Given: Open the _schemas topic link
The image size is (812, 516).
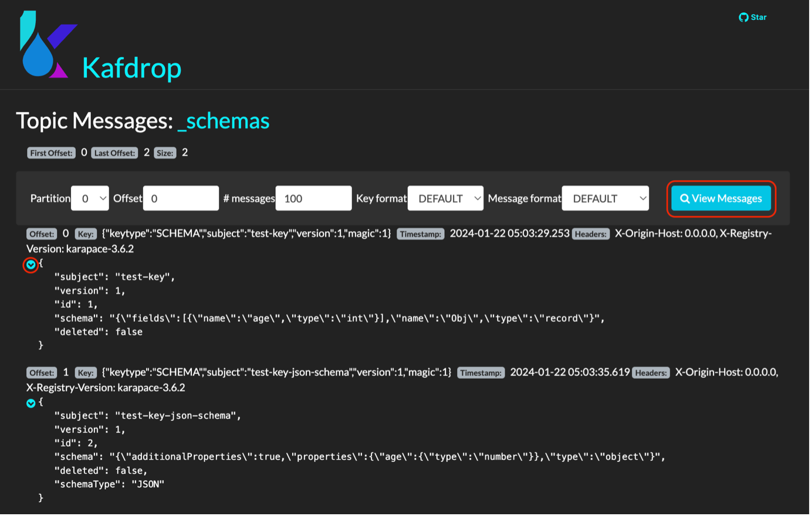Looking at the screenshot, I should pos(224,120).
